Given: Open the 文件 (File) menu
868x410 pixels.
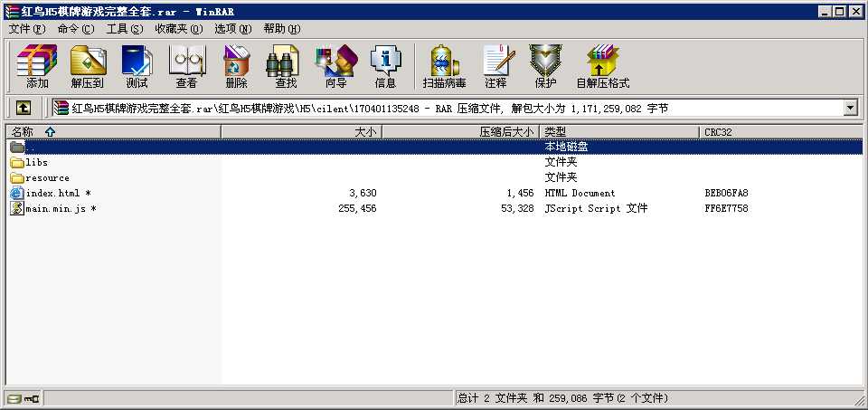Looking at the screenshot, I should [x=26, y=28].
